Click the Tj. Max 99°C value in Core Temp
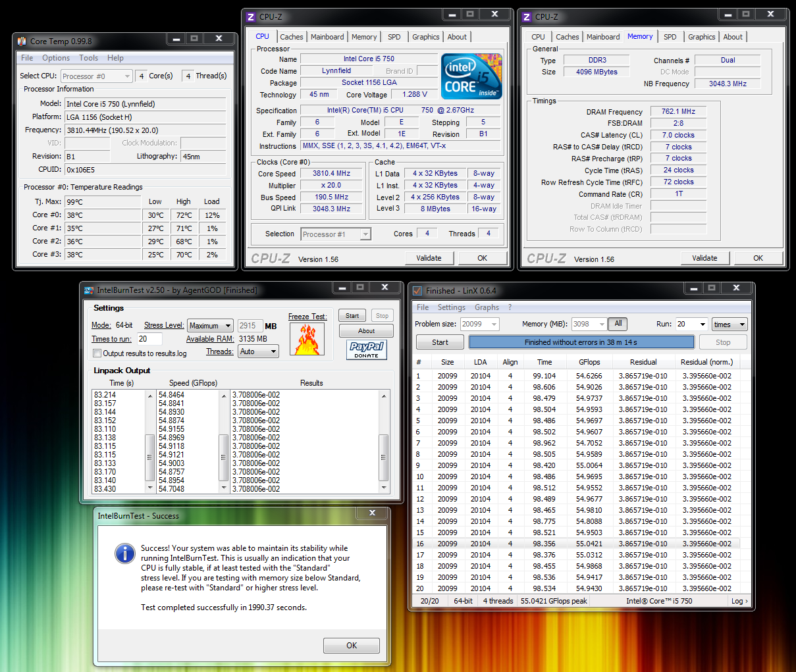This screenshot has height=672, width=796. click(x=102, y=202)
